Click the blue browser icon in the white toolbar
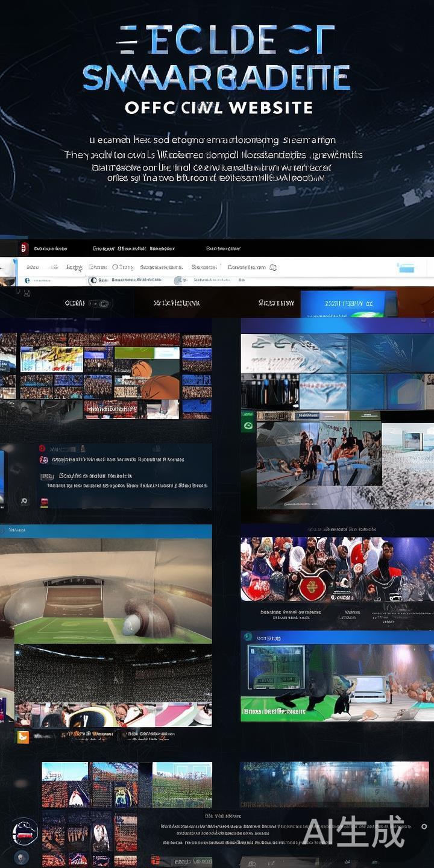434x868 pixels. [x=27, y=280]
